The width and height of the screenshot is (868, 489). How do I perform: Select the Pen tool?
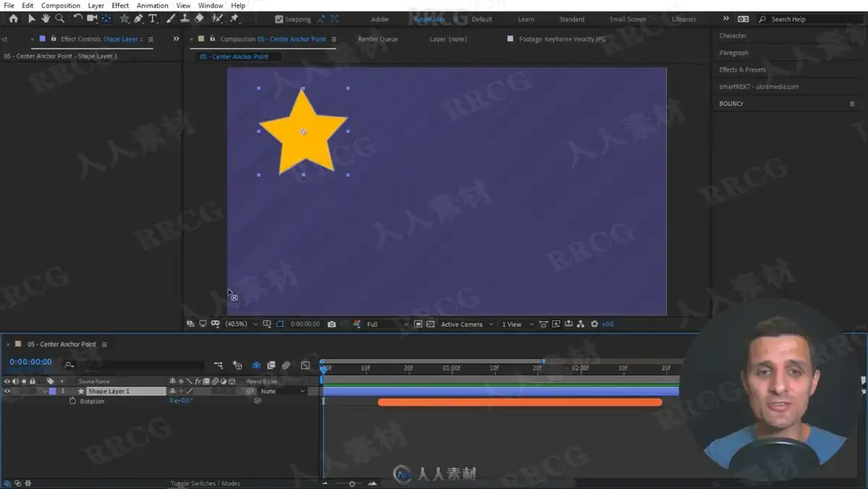(138, 19)
